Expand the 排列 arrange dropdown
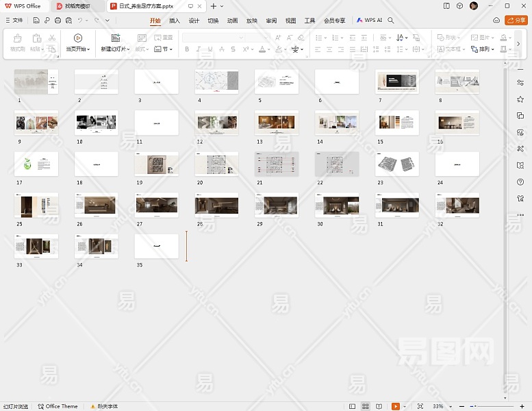Screen dimensions: 532x411 click(483, 49)
